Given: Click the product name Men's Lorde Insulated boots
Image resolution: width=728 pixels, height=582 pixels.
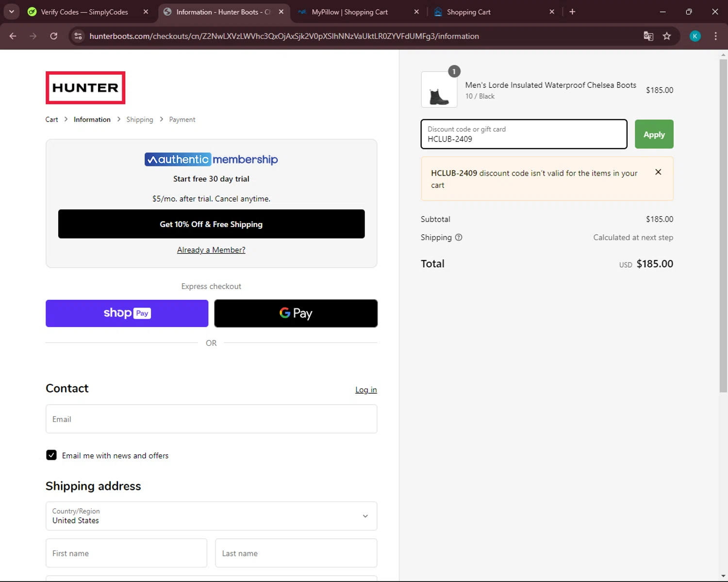Looking at the screenshot, I should (x=550, y=85).
